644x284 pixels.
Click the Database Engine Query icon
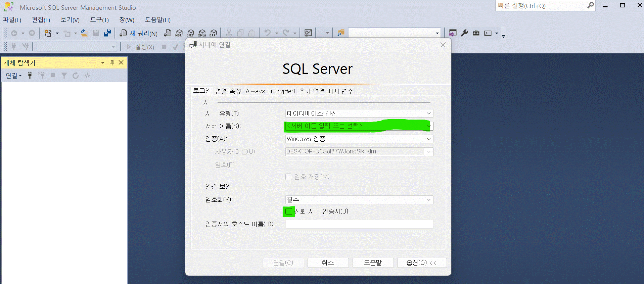click(168, 33)
